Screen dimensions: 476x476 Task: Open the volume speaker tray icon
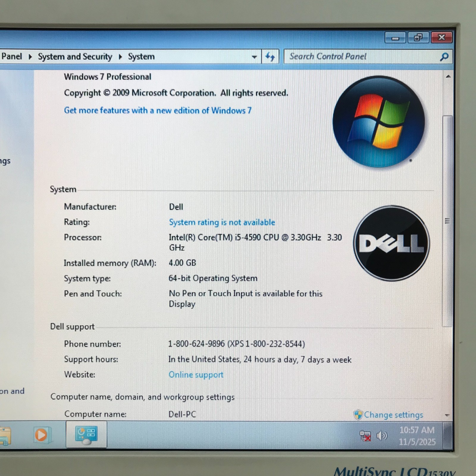(x=382, y=436)
